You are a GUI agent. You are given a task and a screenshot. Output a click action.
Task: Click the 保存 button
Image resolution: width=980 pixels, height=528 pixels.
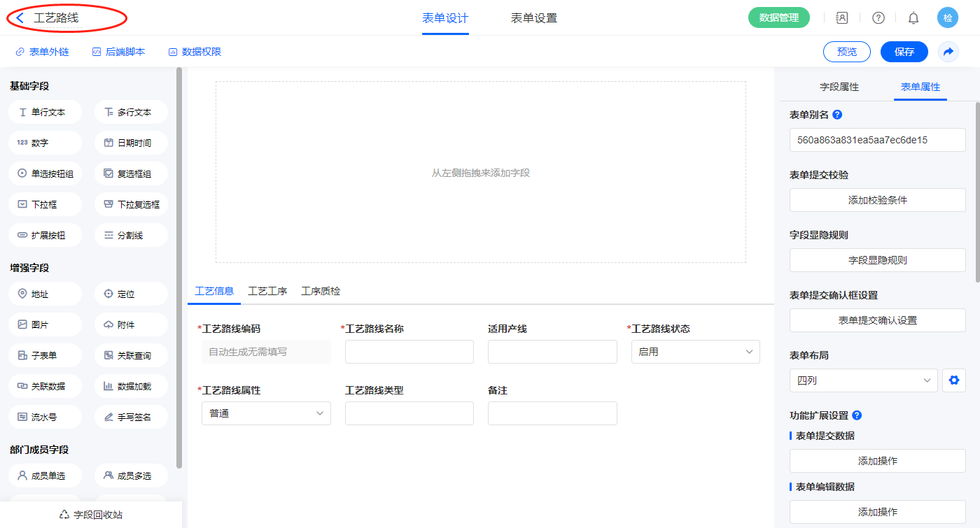[904, 52]
